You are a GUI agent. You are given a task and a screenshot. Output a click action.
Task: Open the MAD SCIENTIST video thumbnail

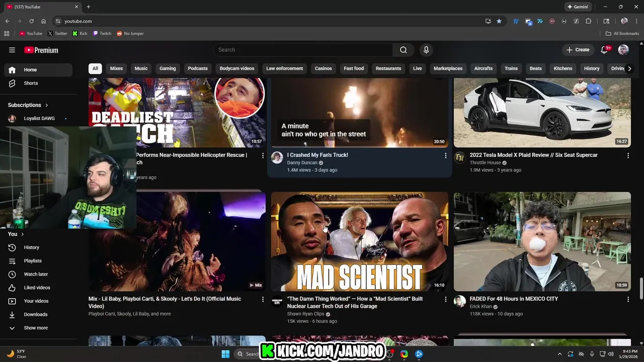point(359,241)
